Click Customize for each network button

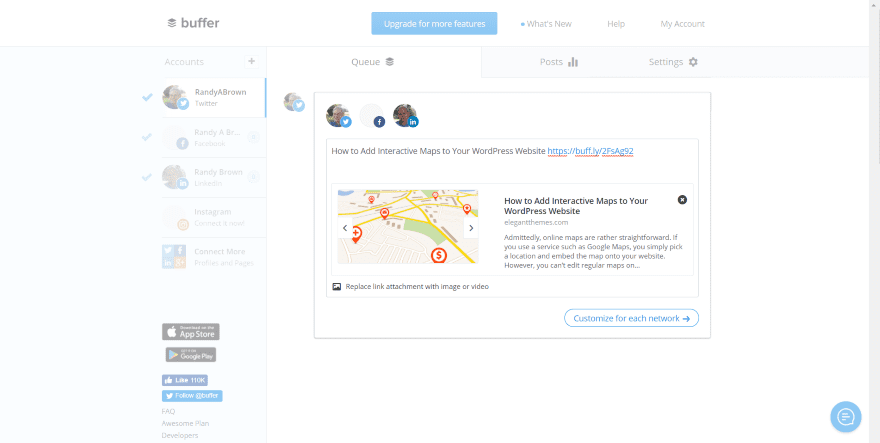631,318
